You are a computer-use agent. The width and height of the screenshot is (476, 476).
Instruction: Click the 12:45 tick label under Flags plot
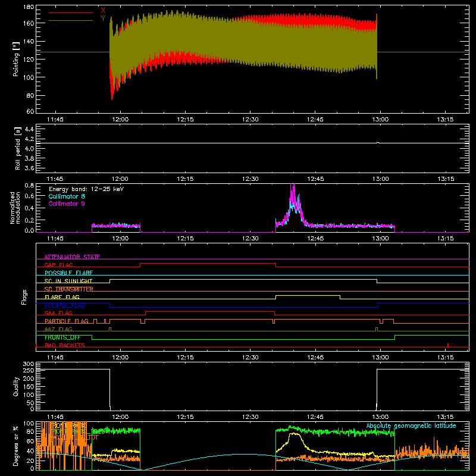click(315, 358)
